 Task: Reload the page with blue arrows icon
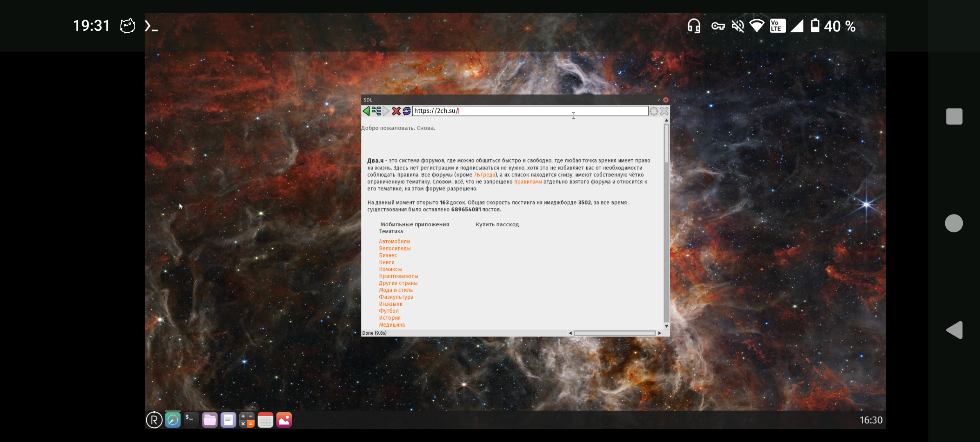(406, 111)
